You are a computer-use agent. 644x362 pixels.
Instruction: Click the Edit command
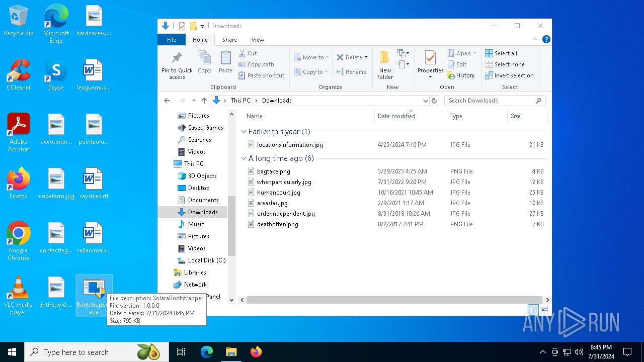point(457,64)
